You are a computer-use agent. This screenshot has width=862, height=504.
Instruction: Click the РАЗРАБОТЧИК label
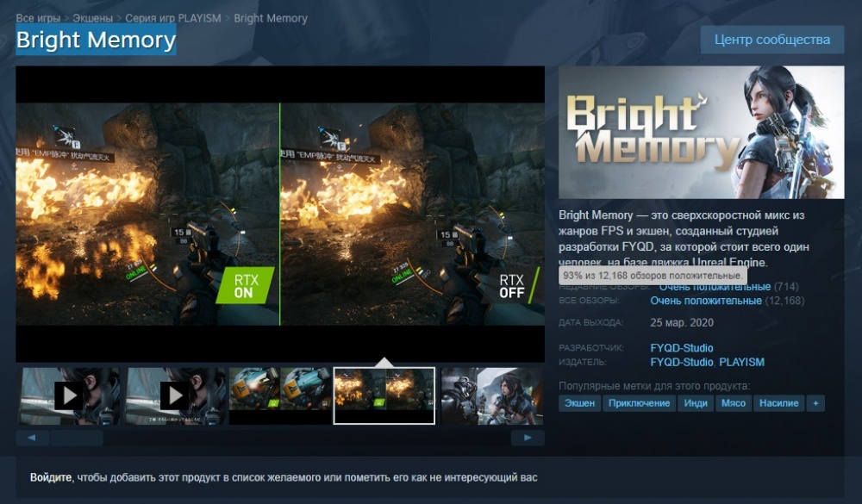(591, 348)
